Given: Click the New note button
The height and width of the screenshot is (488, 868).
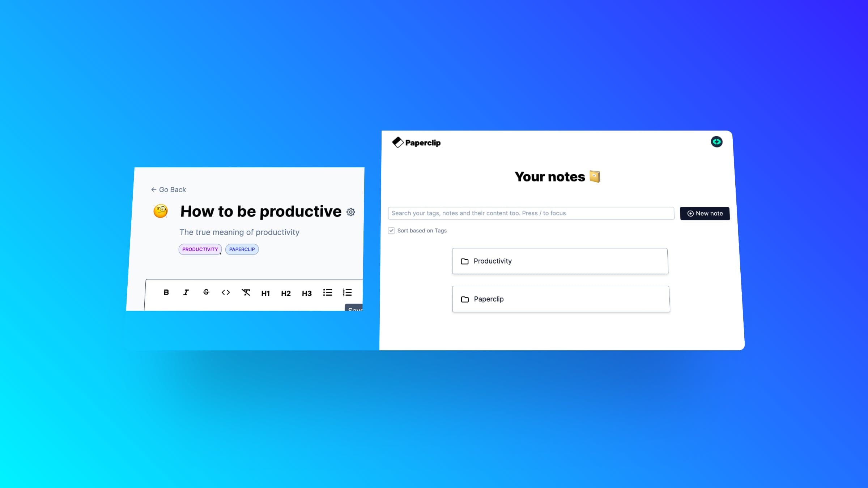Looking at the screenshot, I should tap(705, 213).
